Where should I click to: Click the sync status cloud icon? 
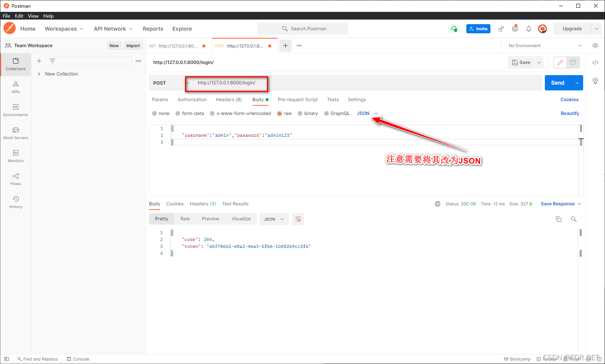(454, 29)
